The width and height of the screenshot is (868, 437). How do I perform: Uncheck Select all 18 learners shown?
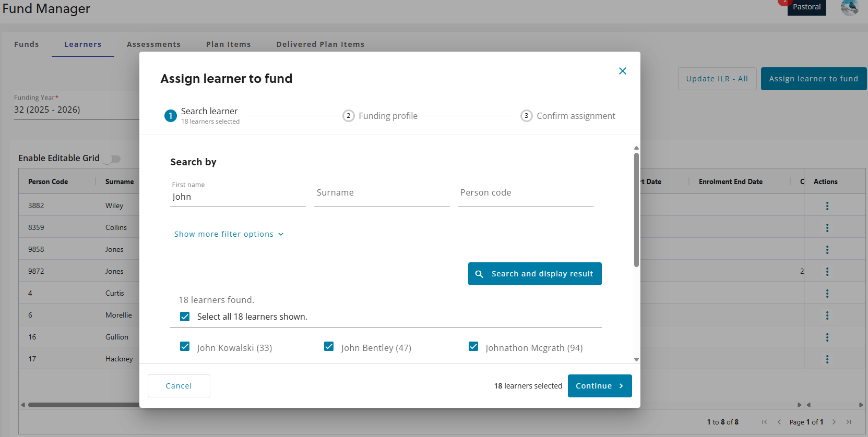(x=185, y=317)
